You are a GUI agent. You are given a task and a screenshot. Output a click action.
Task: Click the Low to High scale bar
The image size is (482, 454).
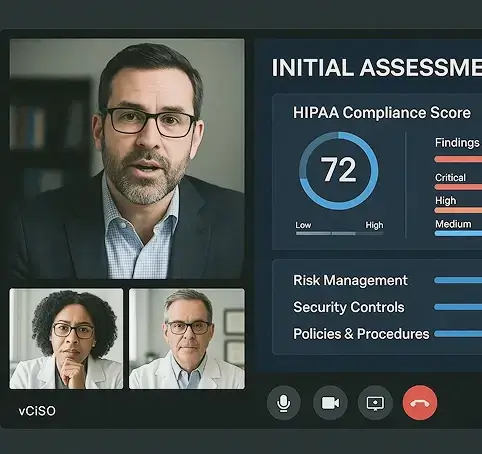tap(339, 233)
